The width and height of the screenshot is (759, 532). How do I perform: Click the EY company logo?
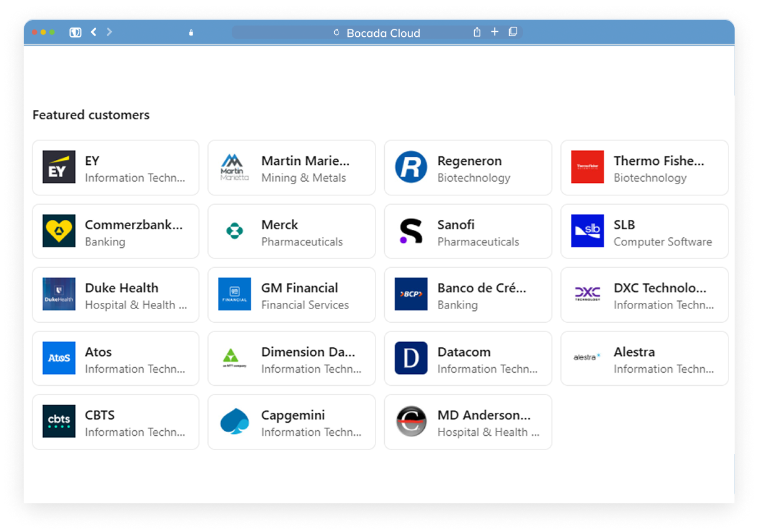(x=59, y=167)
